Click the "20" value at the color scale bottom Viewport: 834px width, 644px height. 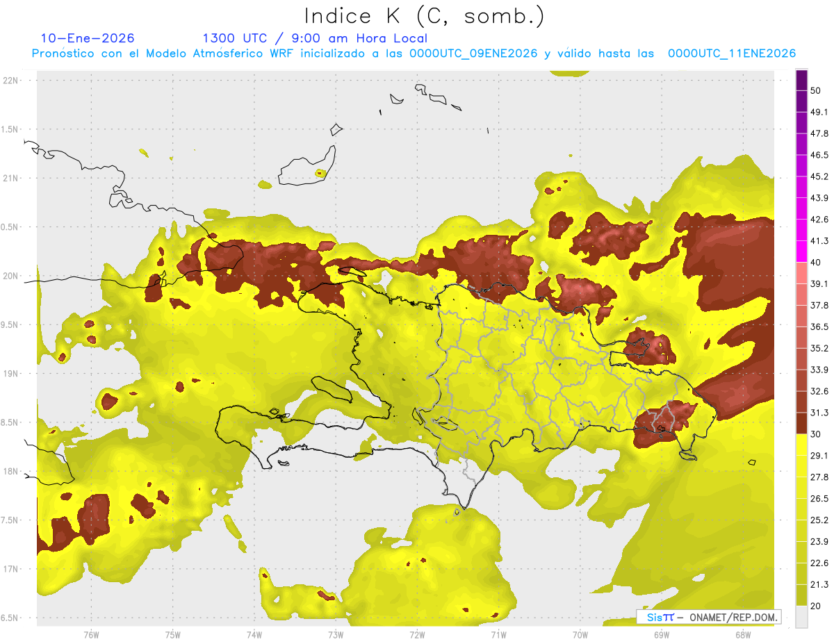pos(816,606)
